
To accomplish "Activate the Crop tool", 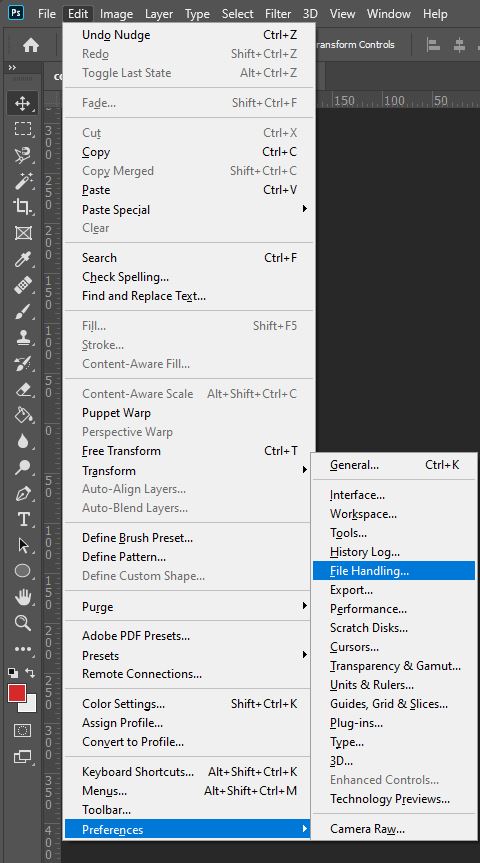I will (23, 207).
